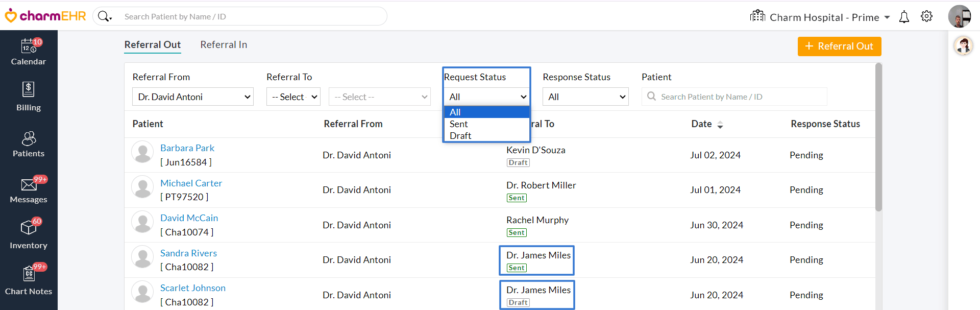Image resolution: width=980 pixels, height=310 pixels.
Task: Click Rachel Murphy referral recipient
Action: (x=537, y=220)
